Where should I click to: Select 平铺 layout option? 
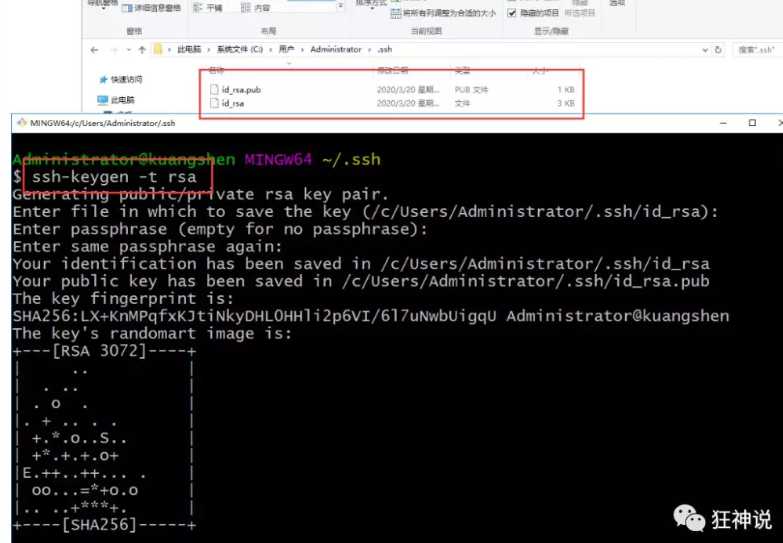[208, 8]
